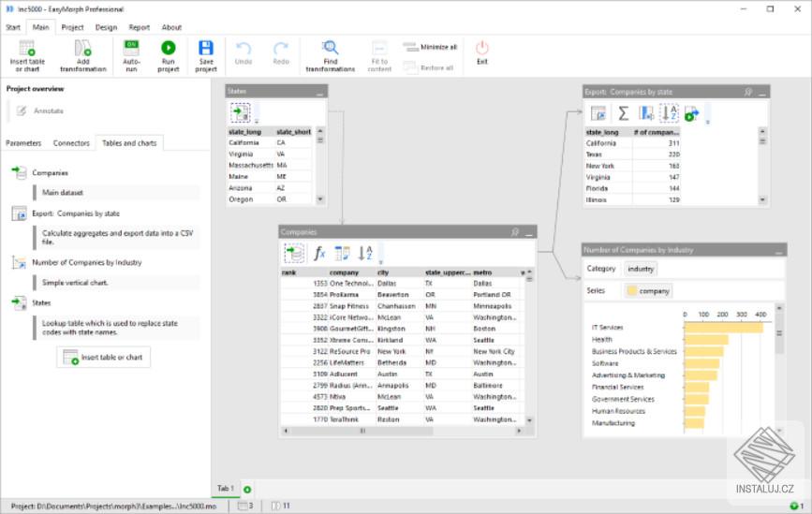Click the export to file action icon
The width and height of the screenshot is (812, 514).
point(692,113)
